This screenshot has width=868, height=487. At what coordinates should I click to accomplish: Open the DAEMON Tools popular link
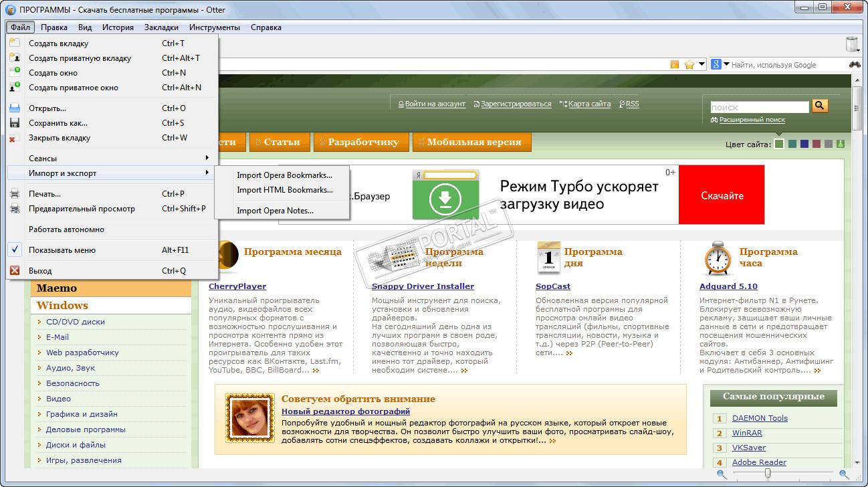coord(760,418)
